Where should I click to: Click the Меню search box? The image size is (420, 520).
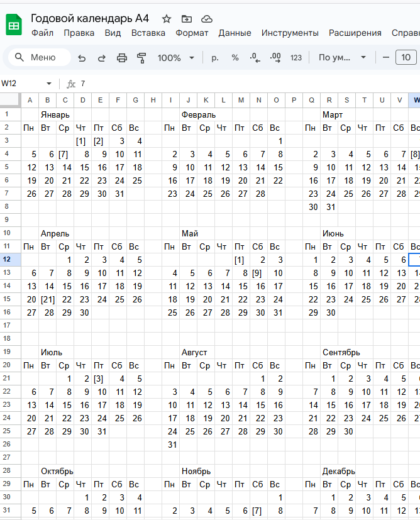pos(40,57)
